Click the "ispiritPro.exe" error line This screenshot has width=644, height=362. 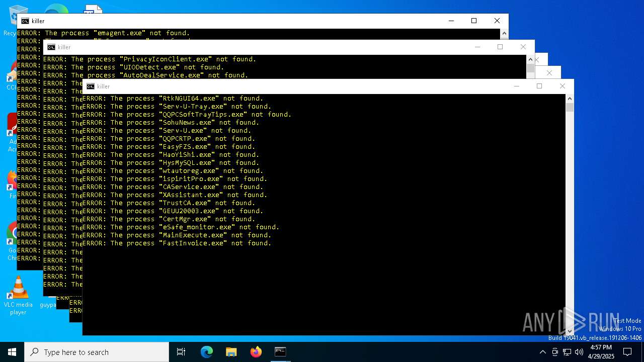(175, 179)
